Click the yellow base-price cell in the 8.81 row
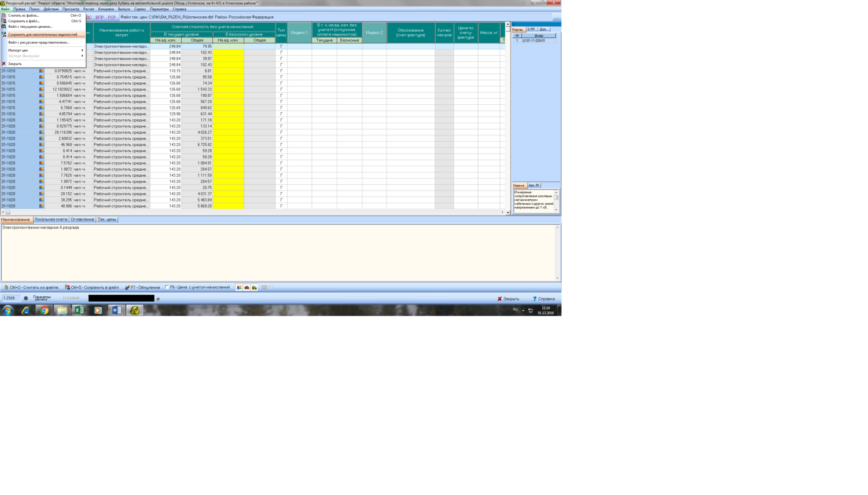Image resolution: width=868 pixels, height=495 pixels. pyautogui.click(x=229, y=71)
